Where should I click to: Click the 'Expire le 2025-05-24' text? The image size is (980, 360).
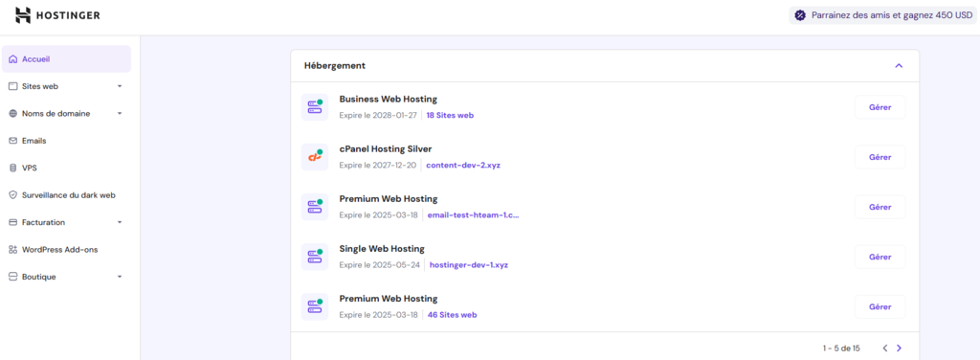click(379, 265)
